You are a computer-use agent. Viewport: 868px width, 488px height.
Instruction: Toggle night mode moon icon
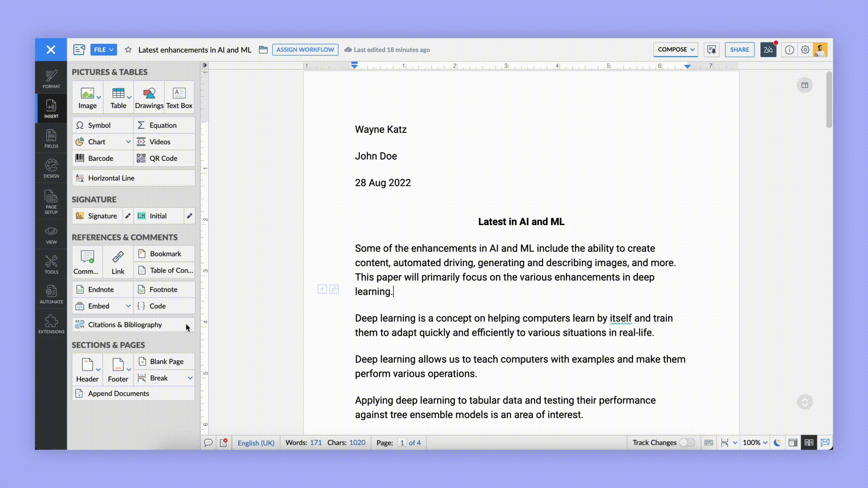[x=777, y=442]
